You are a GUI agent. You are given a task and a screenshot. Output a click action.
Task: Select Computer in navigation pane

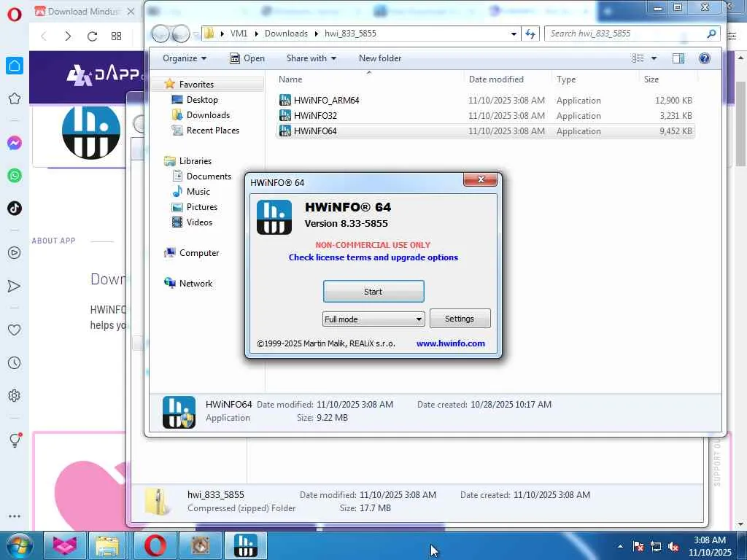(x=199, y=253)
